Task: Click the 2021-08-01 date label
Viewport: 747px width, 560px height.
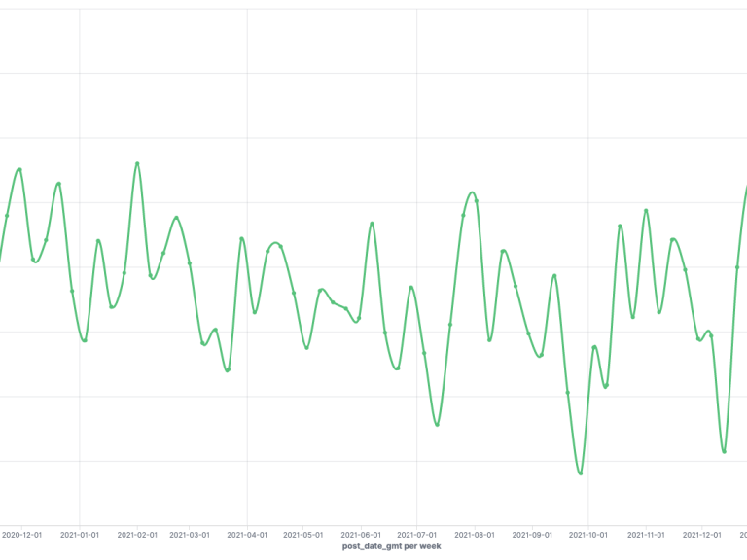Action: pyautogui.click(x=475, y=535)
